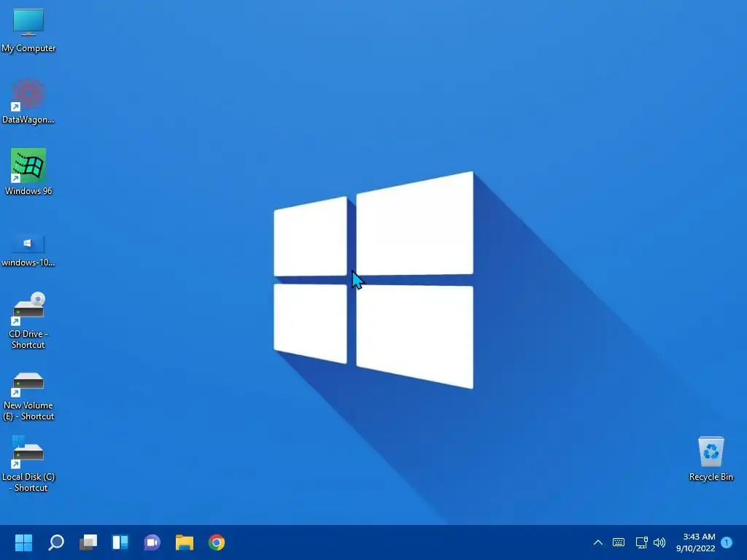Click the "Recycle Bin" label text
Viewport: 747px width, 560px height.
(x=711, y=477)
